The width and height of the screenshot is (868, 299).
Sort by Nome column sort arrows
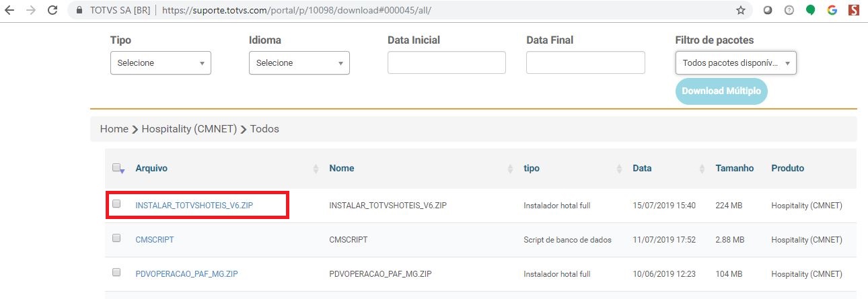click(510, 169)
